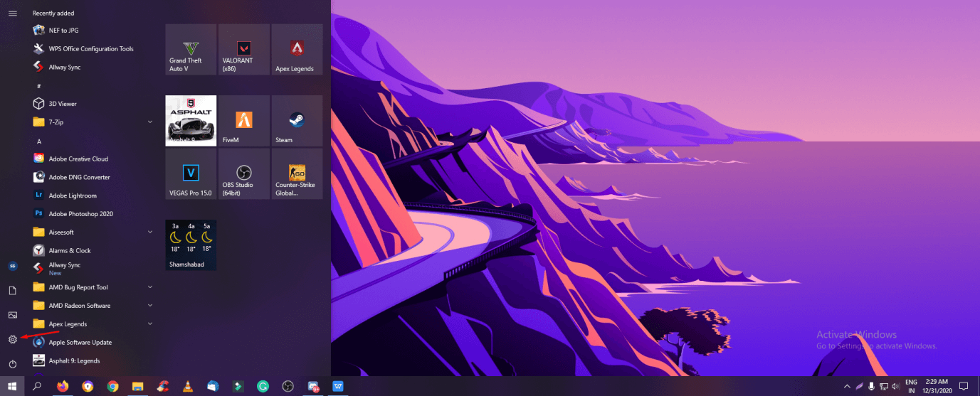Open the Shamshabad weather tile

point(191,245)
